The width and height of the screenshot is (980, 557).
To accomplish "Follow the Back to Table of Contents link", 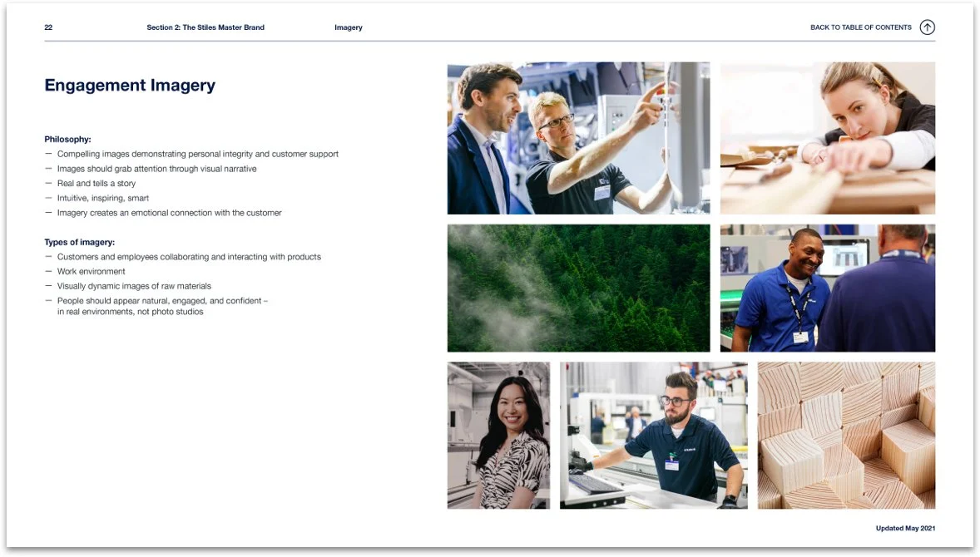I will [x=861, y=27].
